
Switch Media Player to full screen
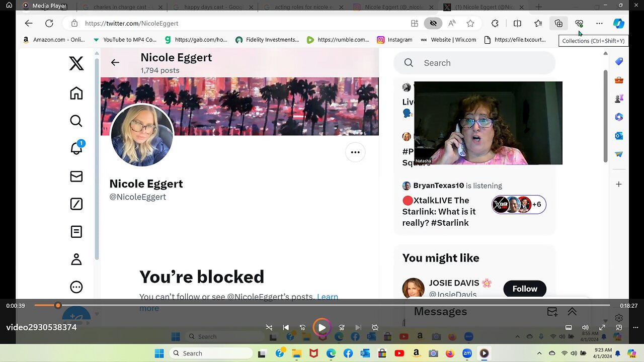click(x=602, y=327)
